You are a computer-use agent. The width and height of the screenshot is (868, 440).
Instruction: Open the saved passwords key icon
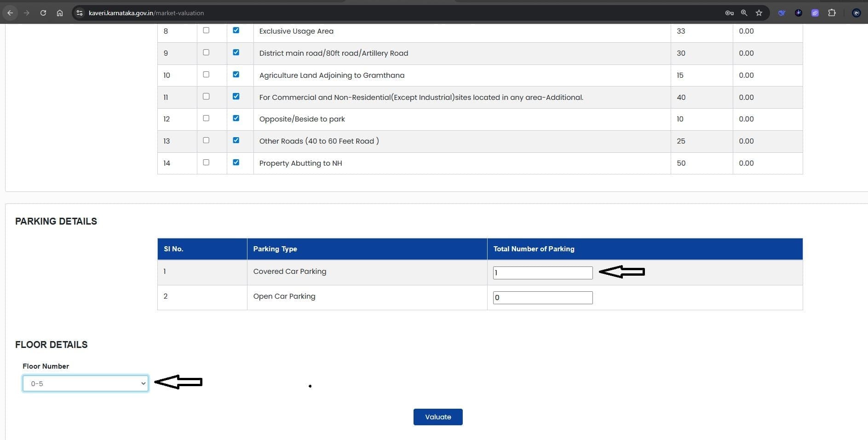point(729,13)
